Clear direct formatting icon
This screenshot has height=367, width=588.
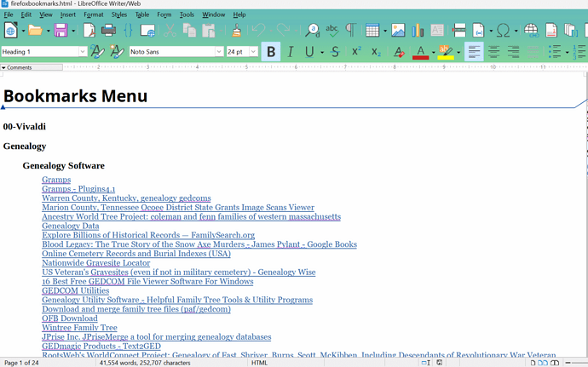(x=399, y=52)
